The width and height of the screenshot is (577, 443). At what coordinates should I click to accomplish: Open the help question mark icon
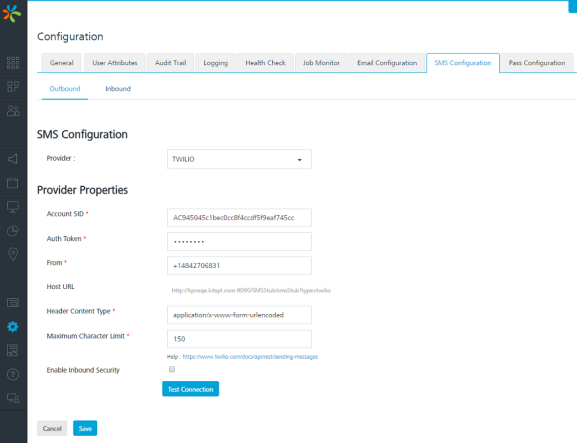point(13,375)
